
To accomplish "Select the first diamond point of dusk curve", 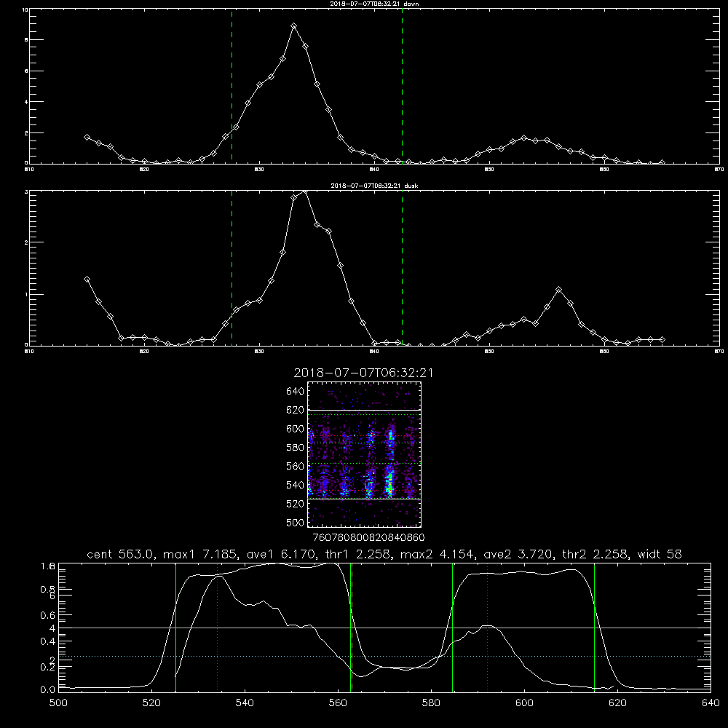I will (x=87, y=280).
